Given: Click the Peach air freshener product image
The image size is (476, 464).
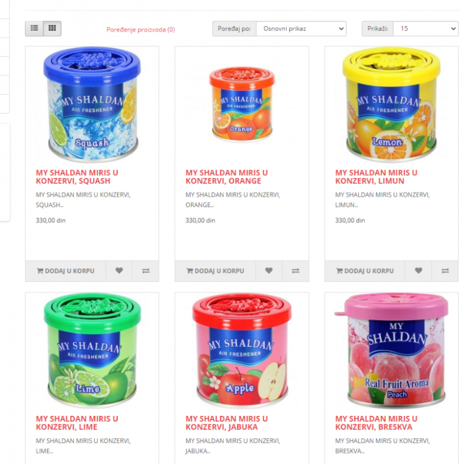Looking at the screenshot, I should coord(392,350).
